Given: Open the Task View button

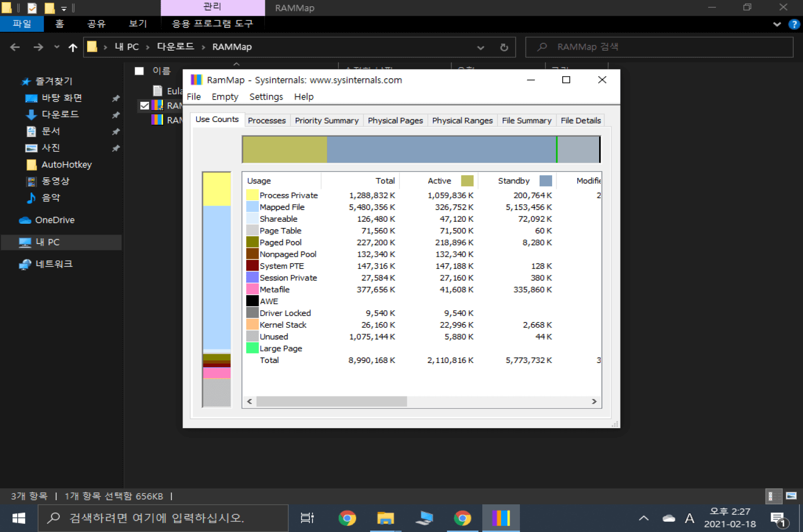Looking at the screenshot, I should [x=307, y=518].
